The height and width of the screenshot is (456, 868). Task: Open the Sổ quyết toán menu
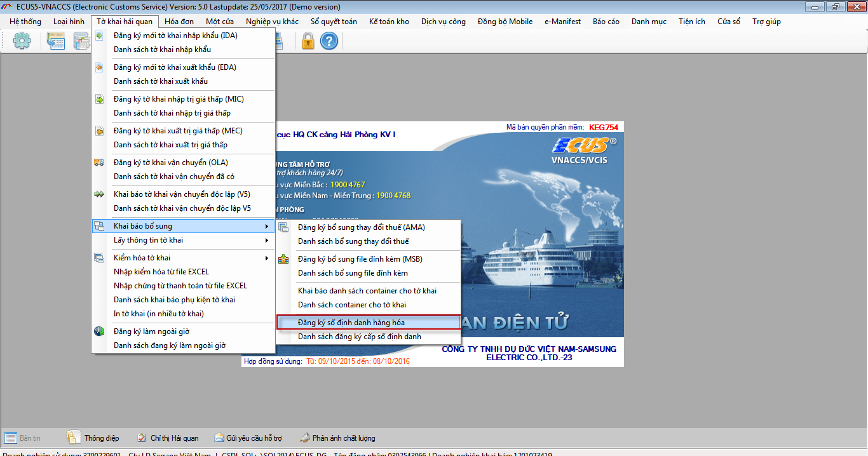coord(334,22)
